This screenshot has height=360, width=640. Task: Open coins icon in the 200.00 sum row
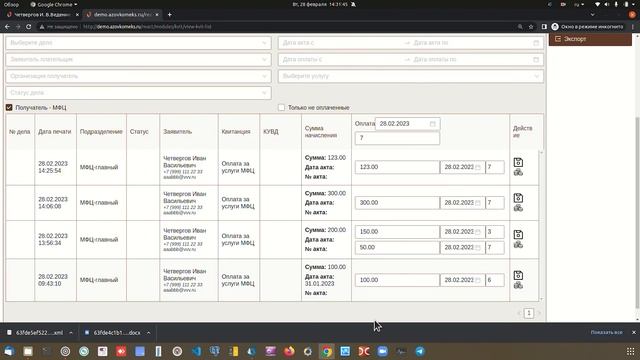point(518,244)
